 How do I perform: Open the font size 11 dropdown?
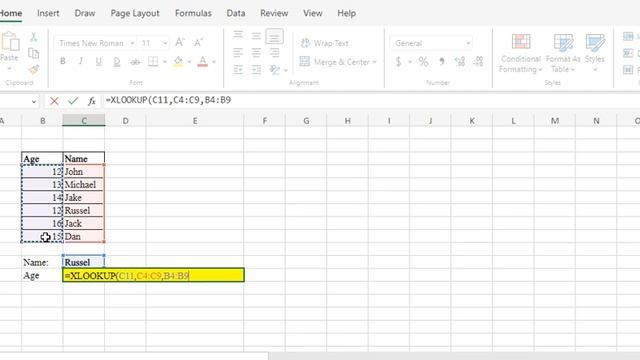click(164, 43)
